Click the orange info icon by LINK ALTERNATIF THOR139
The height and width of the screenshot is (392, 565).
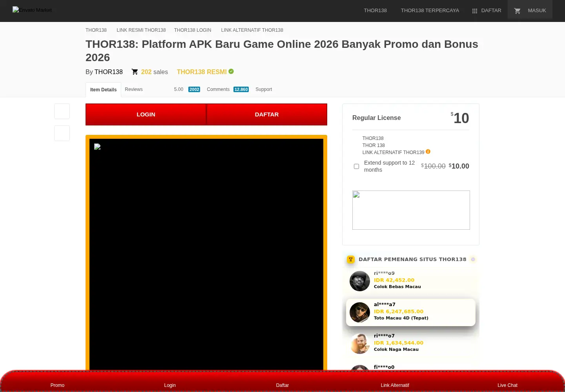tap(428, 151)
